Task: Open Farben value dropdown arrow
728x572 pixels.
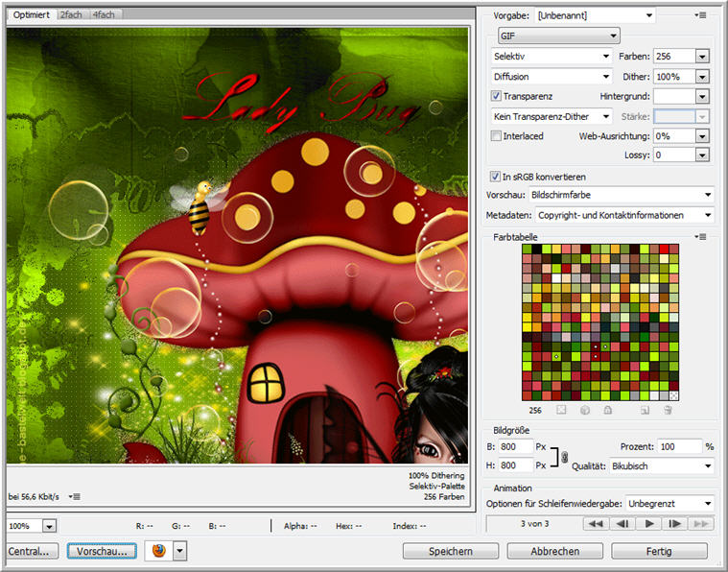Action: [702, 57]
